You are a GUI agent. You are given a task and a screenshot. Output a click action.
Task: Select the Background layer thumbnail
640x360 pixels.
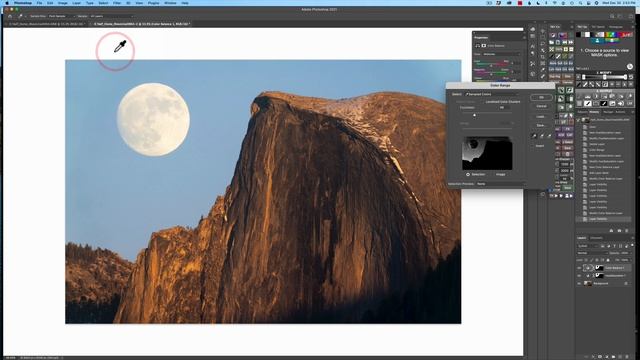tap(588, 283)
